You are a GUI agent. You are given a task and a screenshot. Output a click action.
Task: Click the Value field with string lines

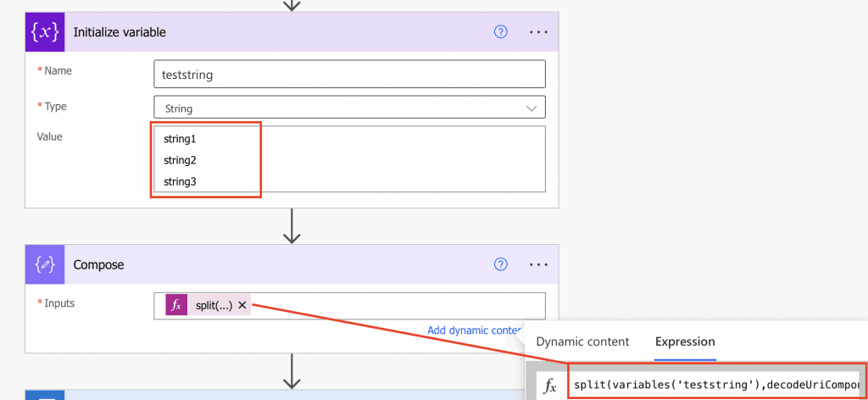tap(349, 158)
